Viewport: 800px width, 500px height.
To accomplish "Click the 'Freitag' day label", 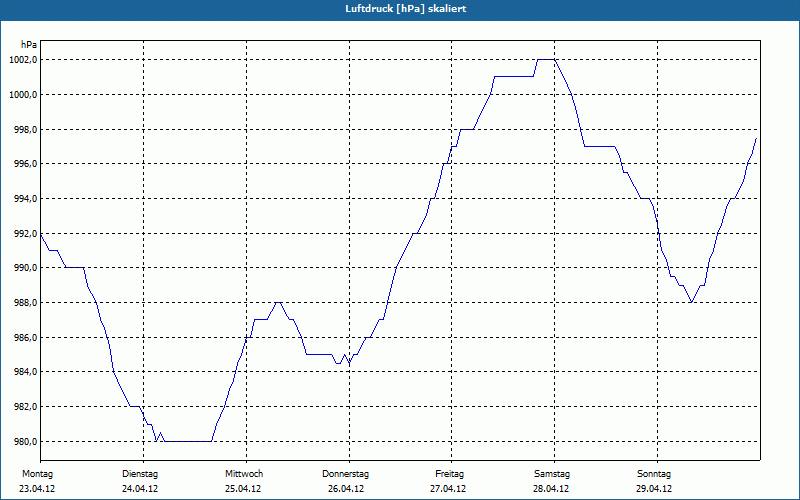I will [x=449, y=474].
